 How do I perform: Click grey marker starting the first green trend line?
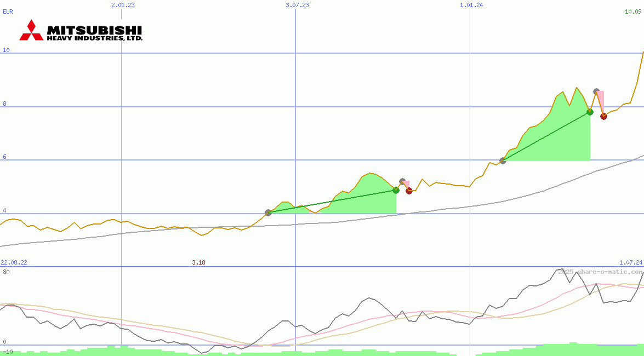pos(268,213)
